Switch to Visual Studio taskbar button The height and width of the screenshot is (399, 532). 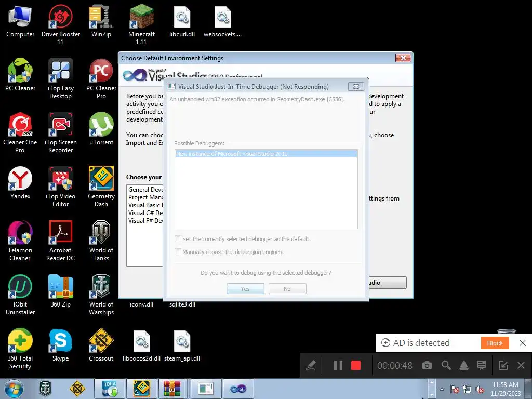pyautogui.click(x=238, y=389)
